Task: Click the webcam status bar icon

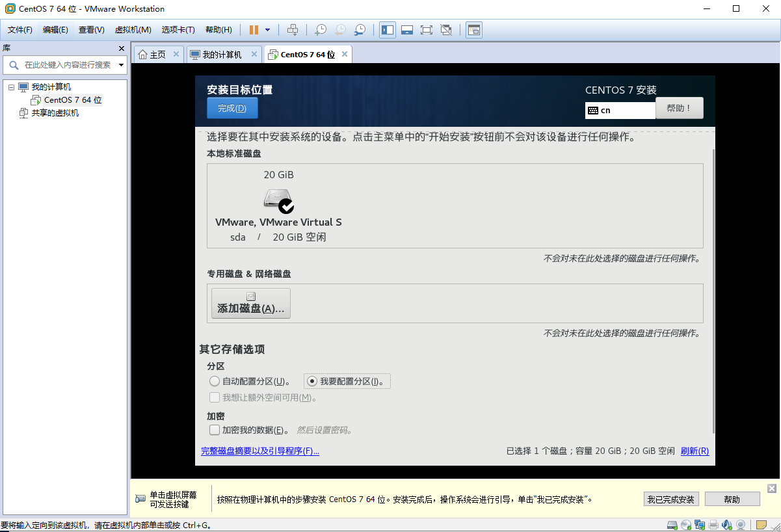Action: click(740, 524)
